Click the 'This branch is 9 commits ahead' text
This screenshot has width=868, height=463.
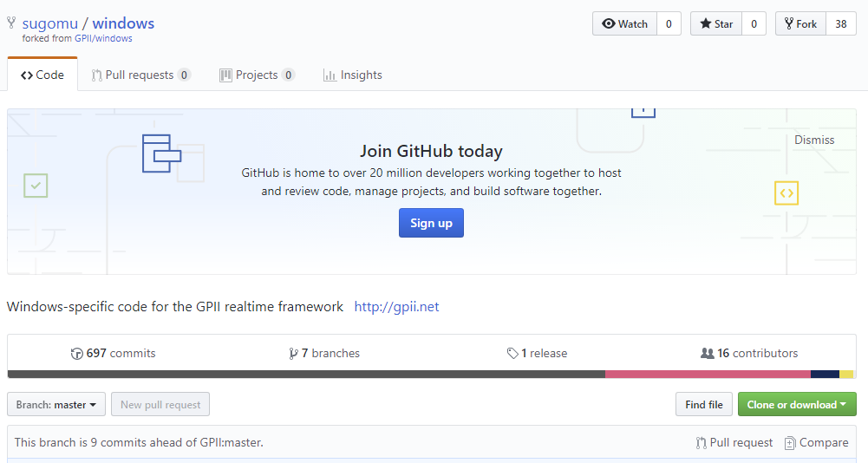tap(139, 442)
